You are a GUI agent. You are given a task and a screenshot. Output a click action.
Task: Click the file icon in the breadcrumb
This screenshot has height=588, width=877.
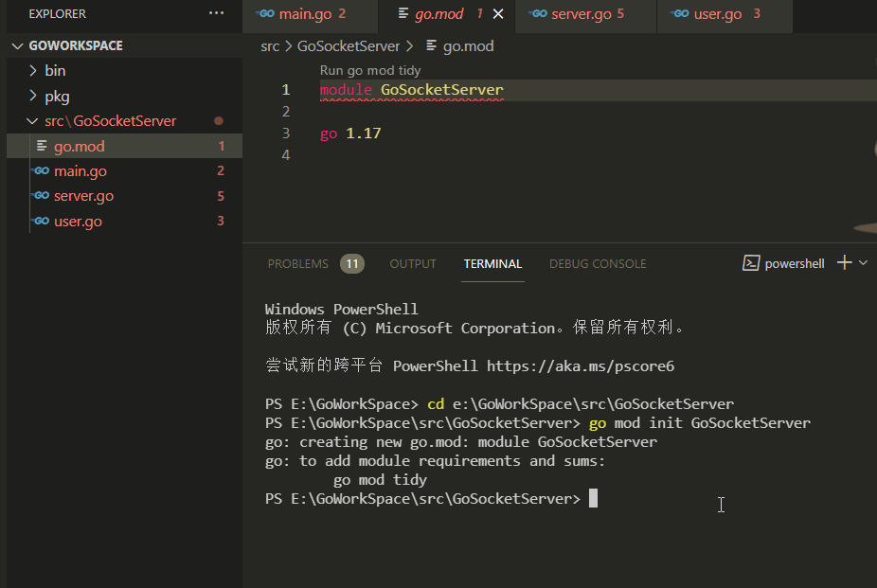click(x=431, y=45)
